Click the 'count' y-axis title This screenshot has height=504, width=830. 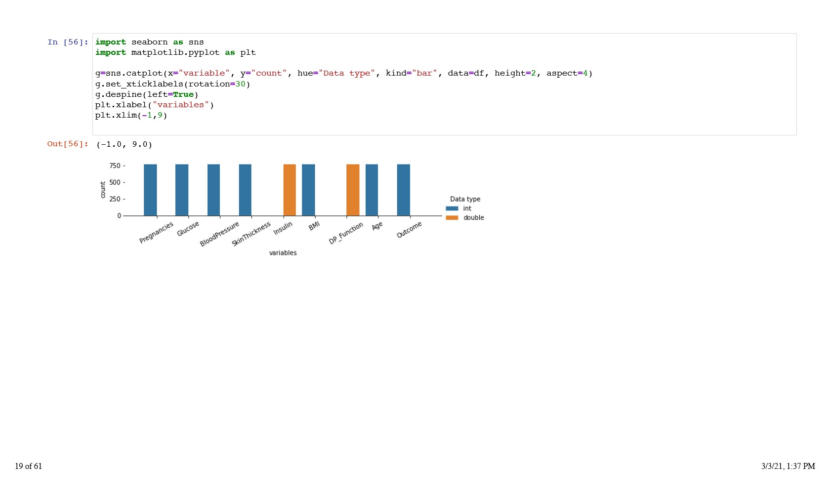(x=103, y=190)
